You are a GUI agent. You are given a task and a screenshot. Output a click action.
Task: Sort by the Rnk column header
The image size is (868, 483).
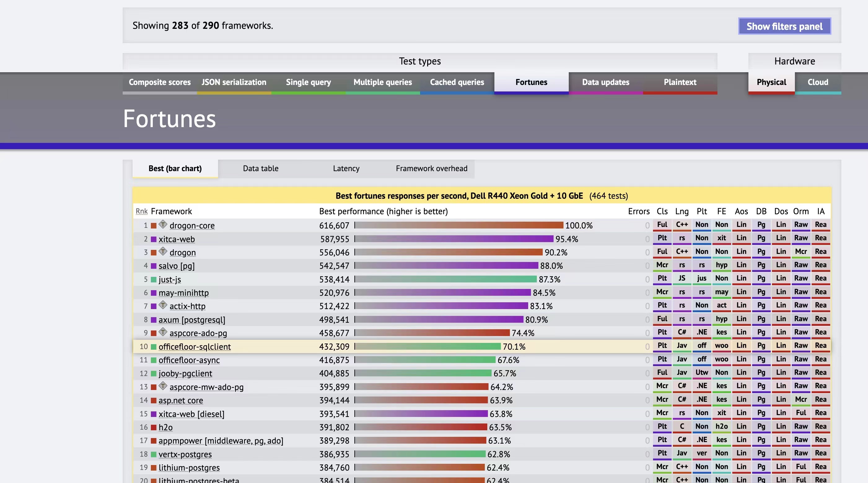(142, 211)
